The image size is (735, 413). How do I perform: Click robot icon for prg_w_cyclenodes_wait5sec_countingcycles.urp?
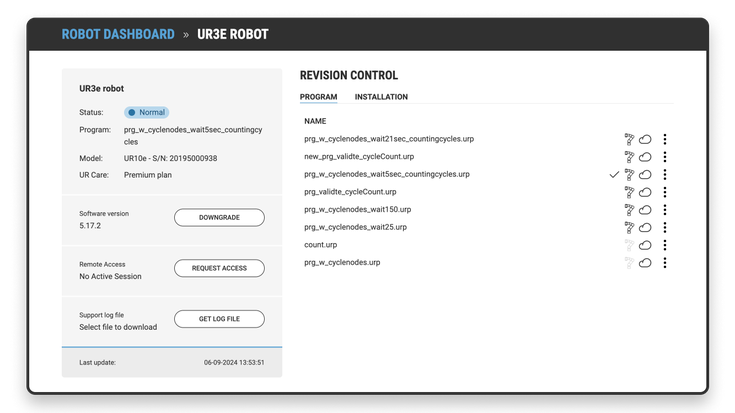pos(629,174)
